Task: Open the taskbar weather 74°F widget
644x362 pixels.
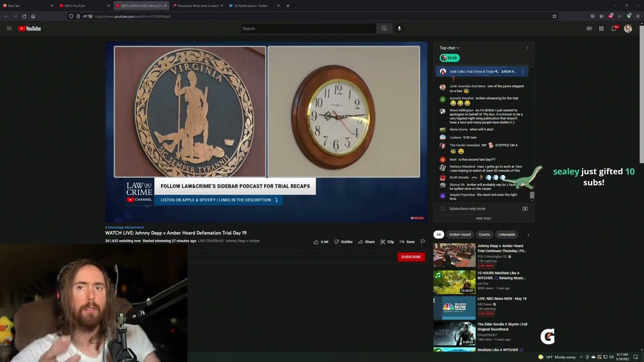Action: (557, 357)
